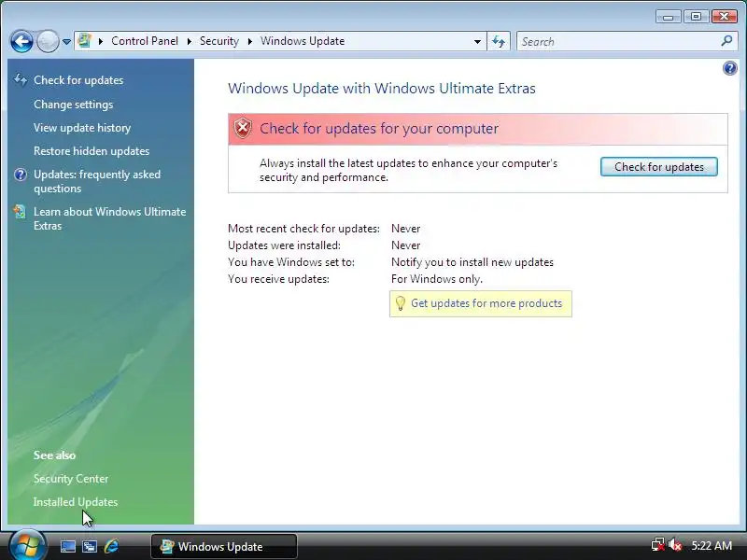The width and height of the screenshot is (747, 560).
Task: Expand the arrow after Security breadcrumb
Action: tap(249, 41)
